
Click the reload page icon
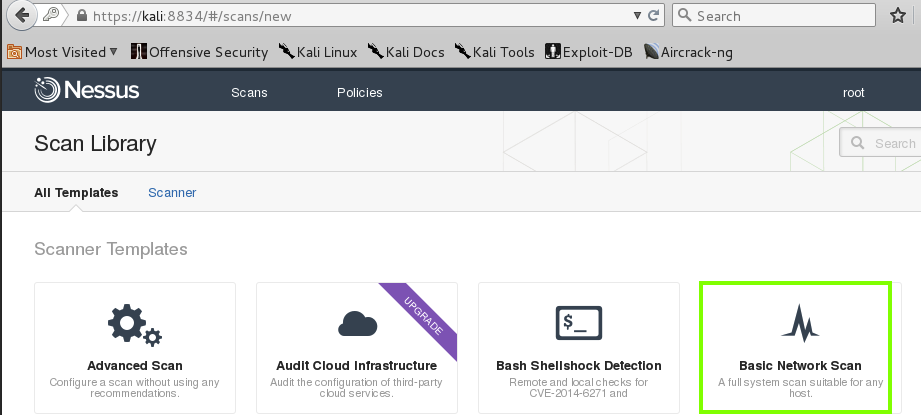(654, 16)
